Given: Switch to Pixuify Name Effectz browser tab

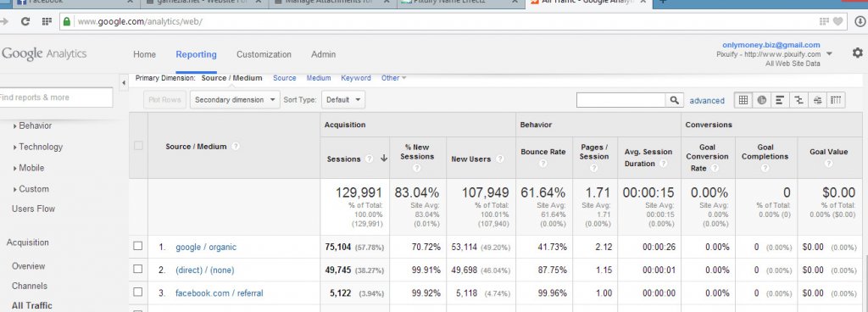Looking at the screenshot, I should (459, 3).
